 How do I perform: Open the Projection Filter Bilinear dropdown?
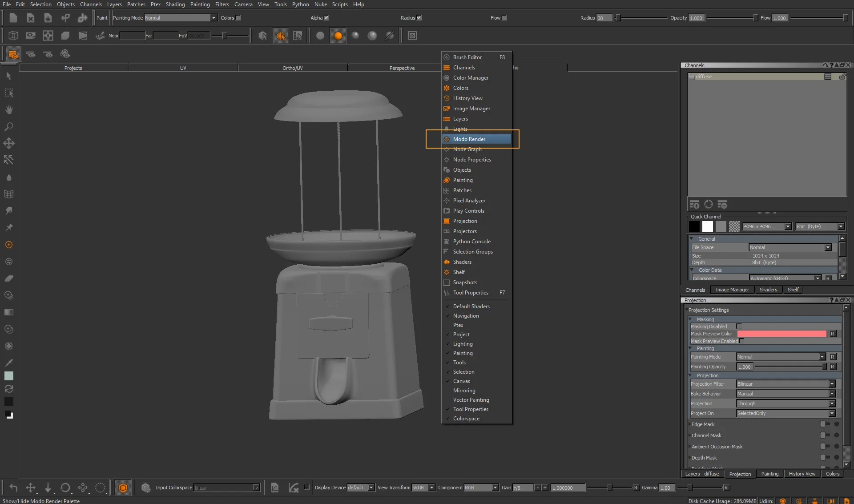[786, 384]
